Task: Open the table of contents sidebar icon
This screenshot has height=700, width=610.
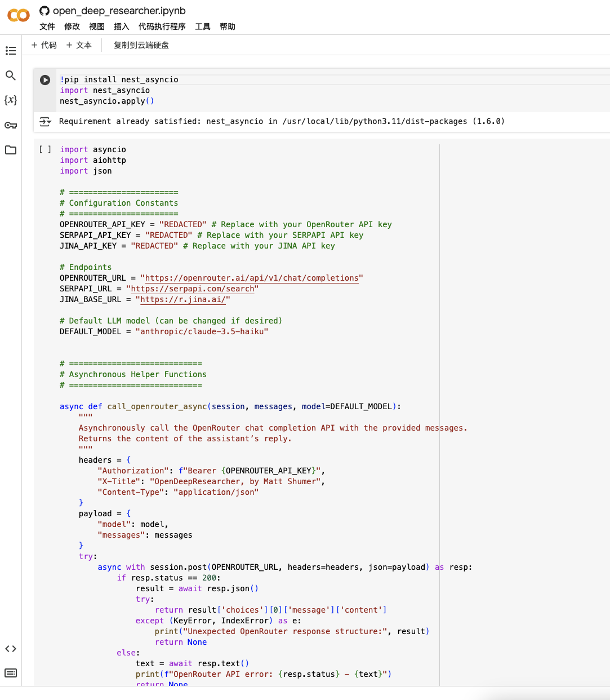Action: point(11,51)
